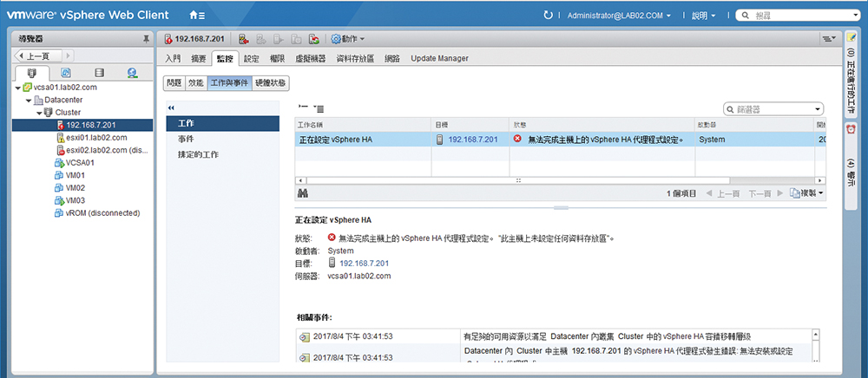Click the reconnect host toolbar icon with green arrow

[314, 39]
